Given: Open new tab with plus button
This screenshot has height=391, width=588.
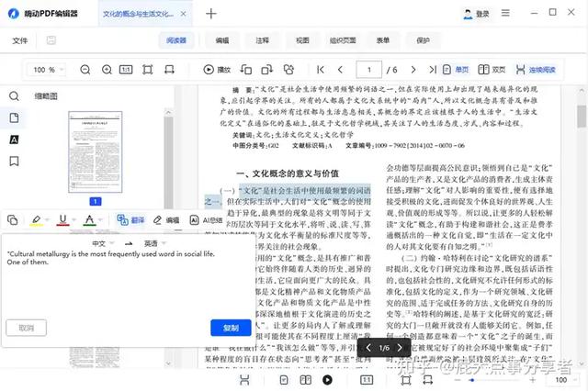Looking at the screenshot, I should (x=211, y=14).
